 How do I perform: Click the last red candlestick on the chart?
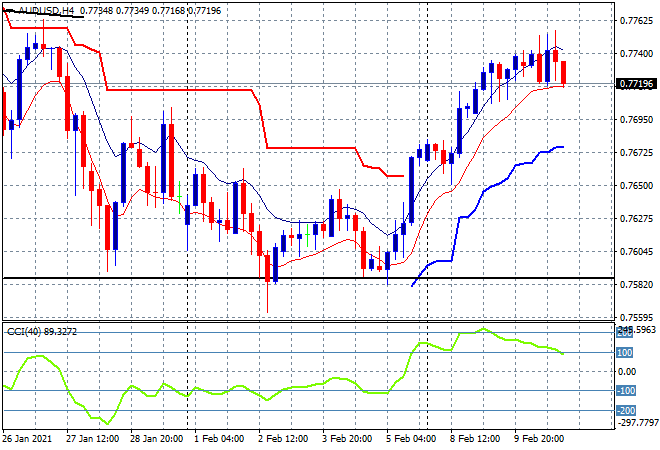(x=564, y=73)
